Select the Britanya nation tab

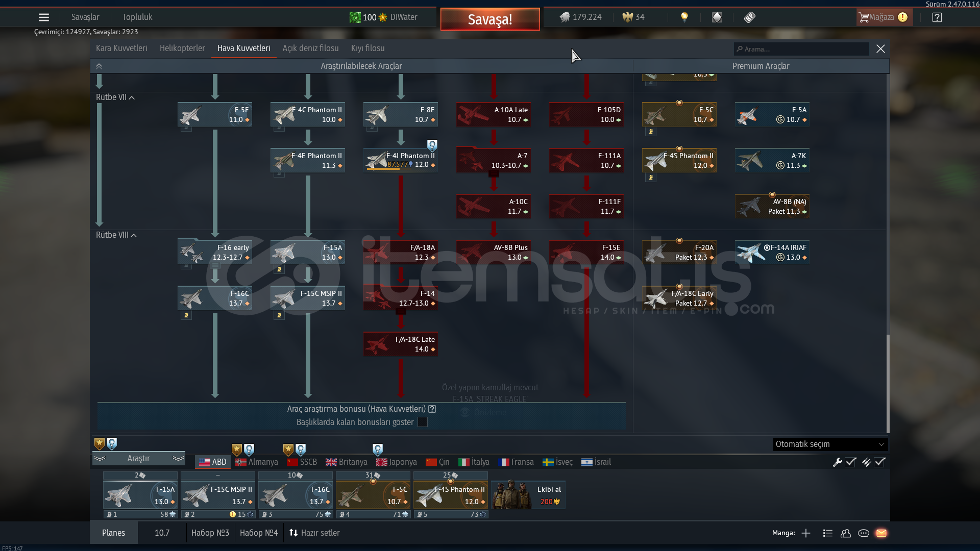coord(347,462)
